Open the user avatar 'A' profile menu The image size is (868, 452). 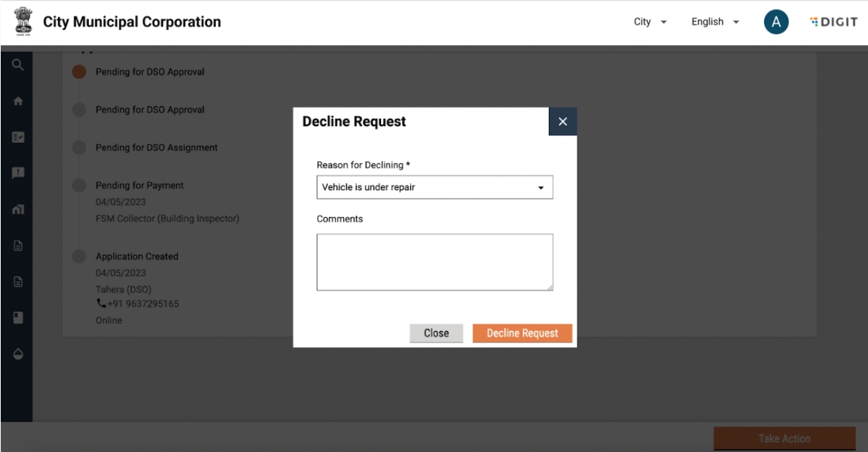pos(775,22)
